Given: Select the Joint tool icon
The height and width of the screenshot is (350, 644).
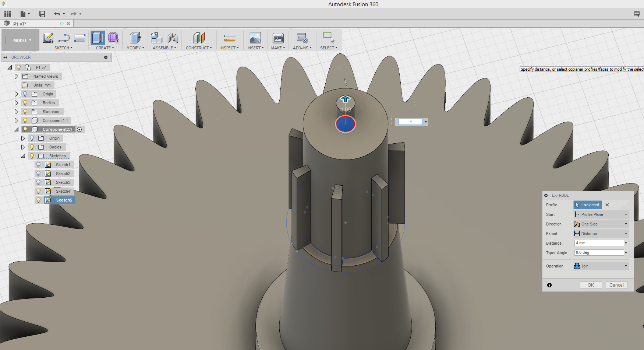Looking at the screenshot, I should coord(173,38).
